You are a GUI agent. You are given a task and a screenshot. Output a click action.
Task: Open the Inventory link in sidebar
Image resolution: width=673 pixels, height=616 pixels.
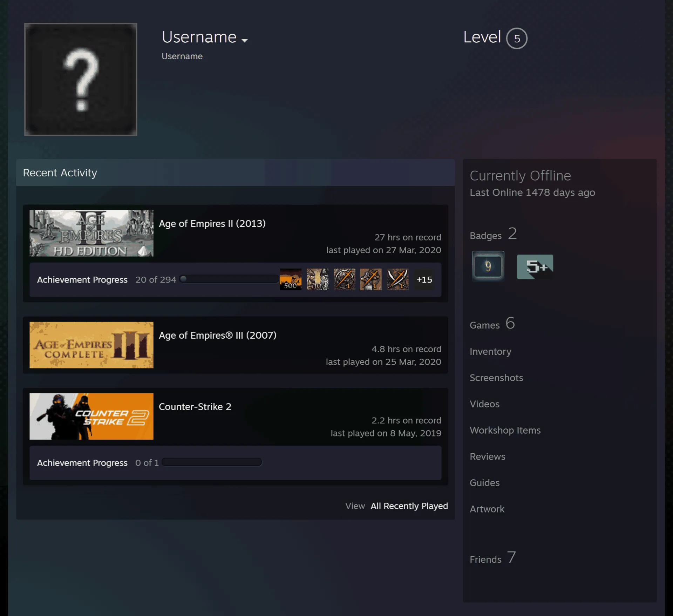point(490,351)
